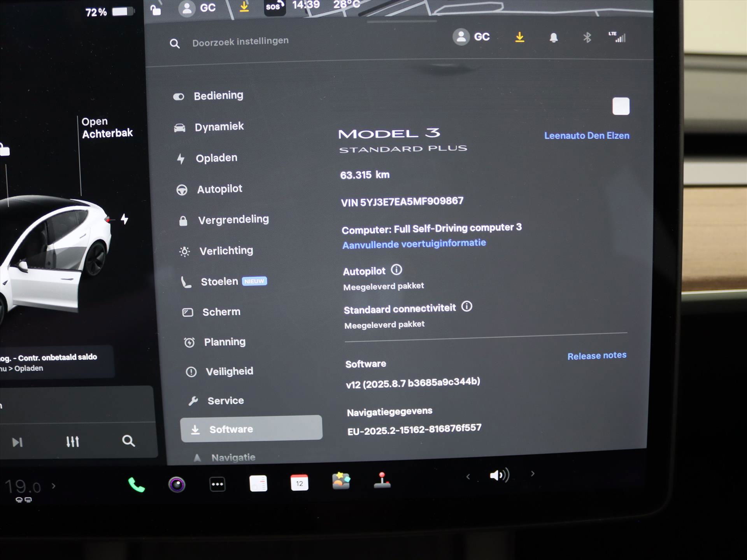Select the 63.315 km odometer text
This screenshot has height=560, width=747.
click(365, 175)
